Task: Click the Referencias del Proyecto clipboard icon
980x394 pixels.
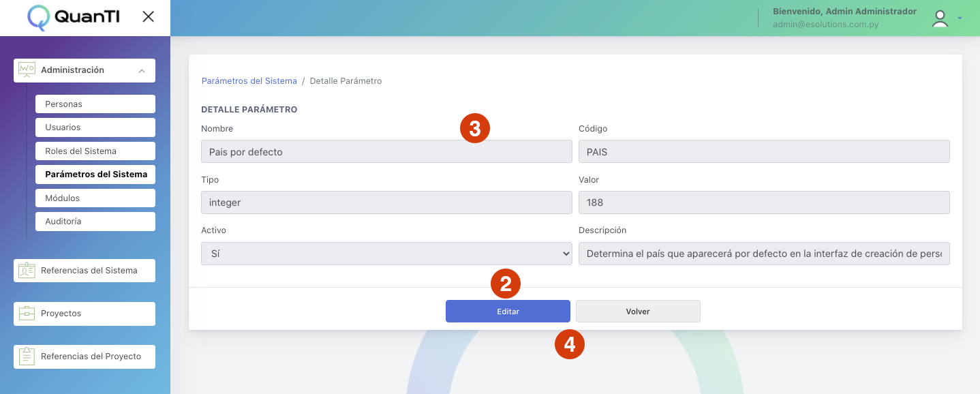Action: (x=27, y=357)
